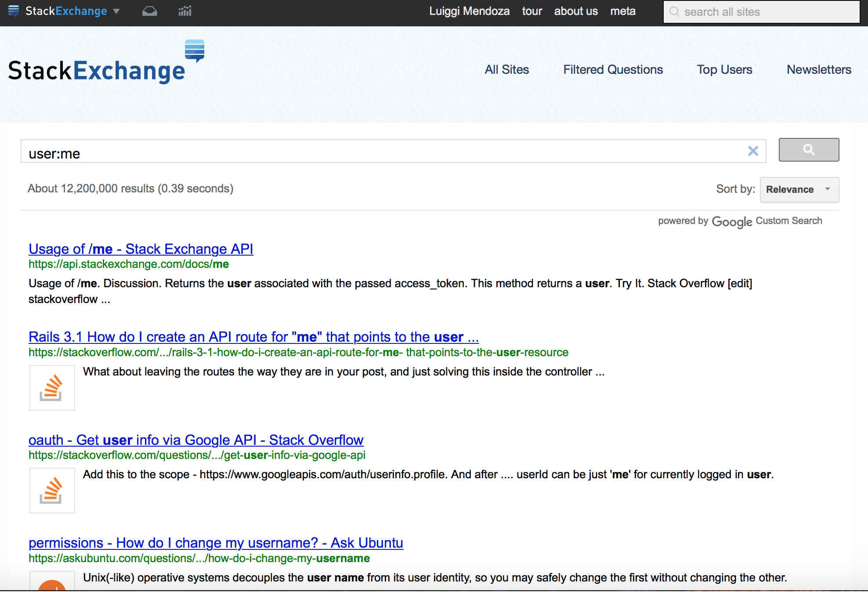Open the Ask Ubuntu change username result
The image size is (868, 592).
coord(216,543)
